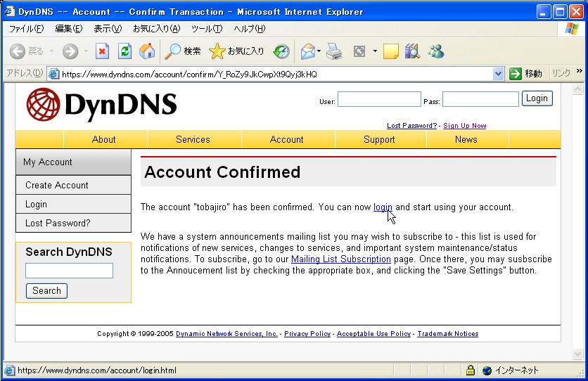
Task: Stop page loading with red X icon
Action: coord(102,51)
